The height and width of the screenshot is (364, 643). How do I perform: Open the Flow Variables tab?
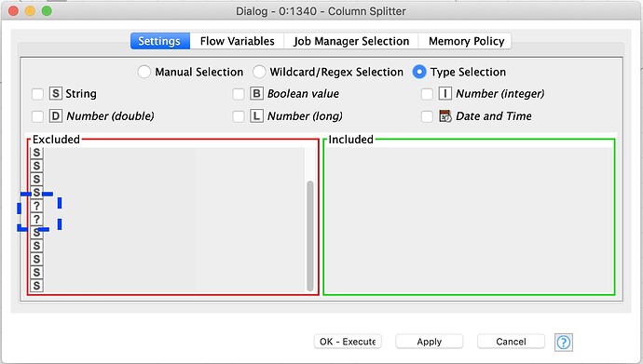[237, 41]
